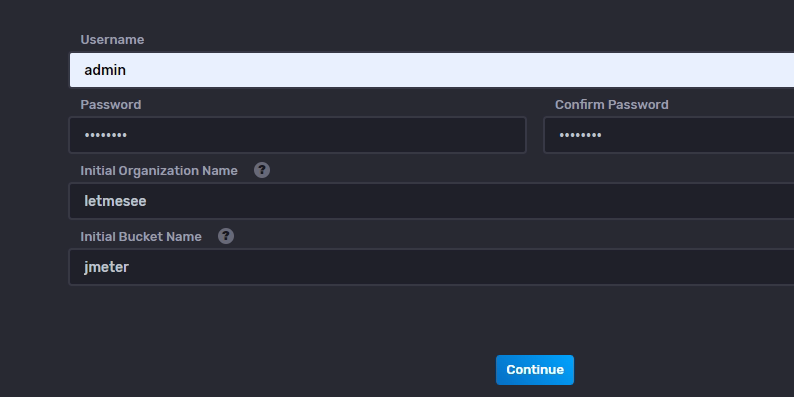794x397 pixels.
Task: Click the masked dots in Password field
Action: 106,135
